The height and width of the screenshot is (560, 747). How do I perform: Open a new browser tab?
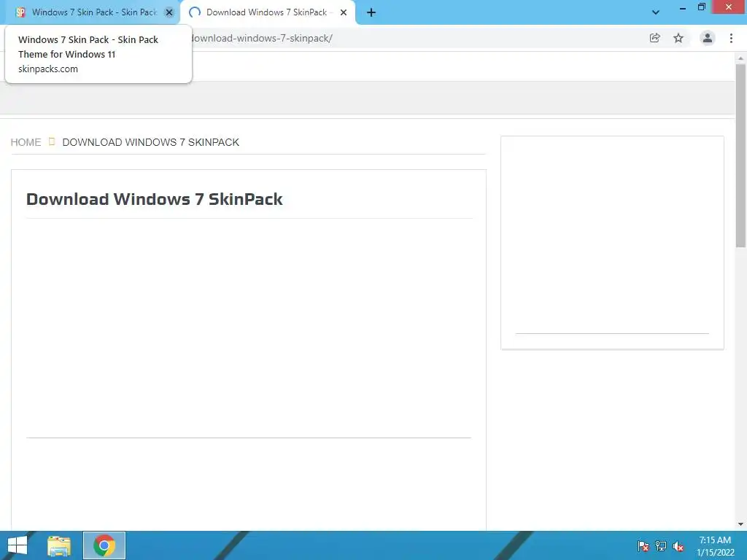[x=371, y=12]
